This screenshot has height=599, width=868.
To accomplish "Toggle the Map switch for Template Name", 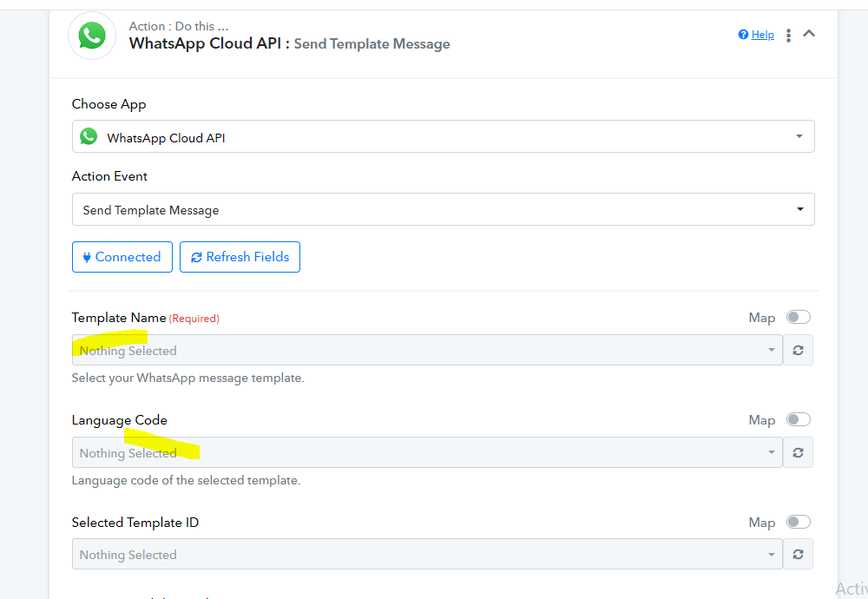I will [799, 317].
